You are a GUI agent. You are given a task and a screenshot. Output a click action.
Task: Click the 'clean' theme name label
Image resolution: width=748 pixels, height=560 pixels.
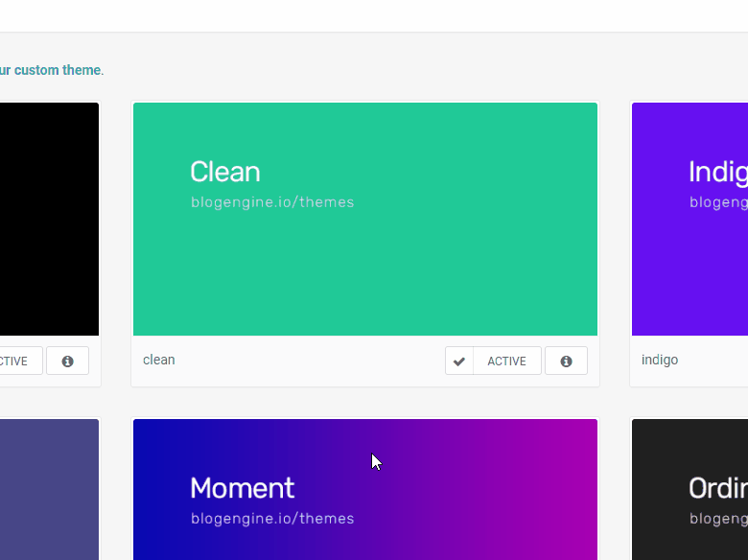[x=159, y=360]
